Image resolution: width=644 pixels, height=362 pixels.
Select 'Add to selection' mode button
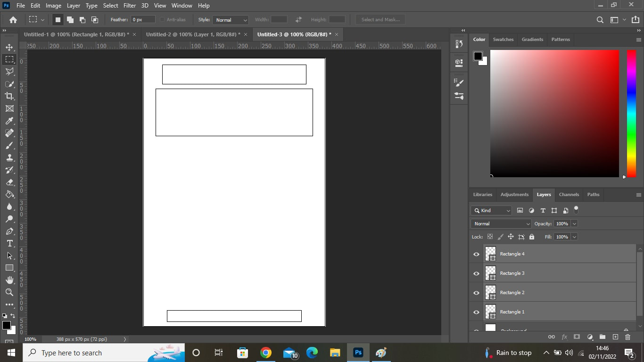click(70, 20)
